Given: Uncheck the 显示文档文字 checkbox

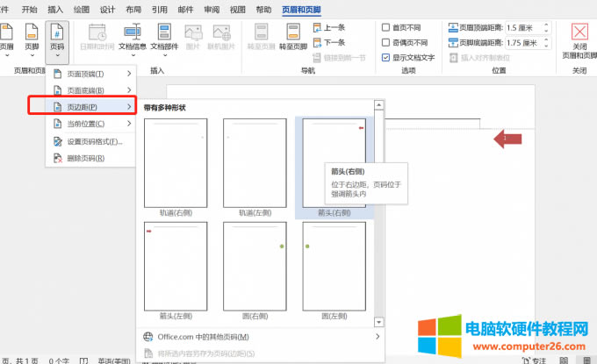Looking at the screenshot, I should click(386, 57).
